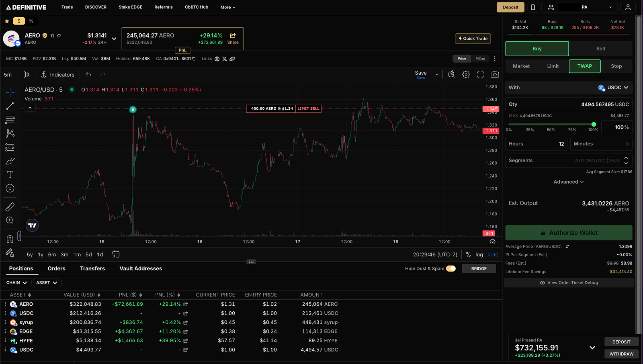Open the quick search icon in chart toolbar
Image resolution: width=643 pixels, height=364 pixels.
tap(452, 75)
